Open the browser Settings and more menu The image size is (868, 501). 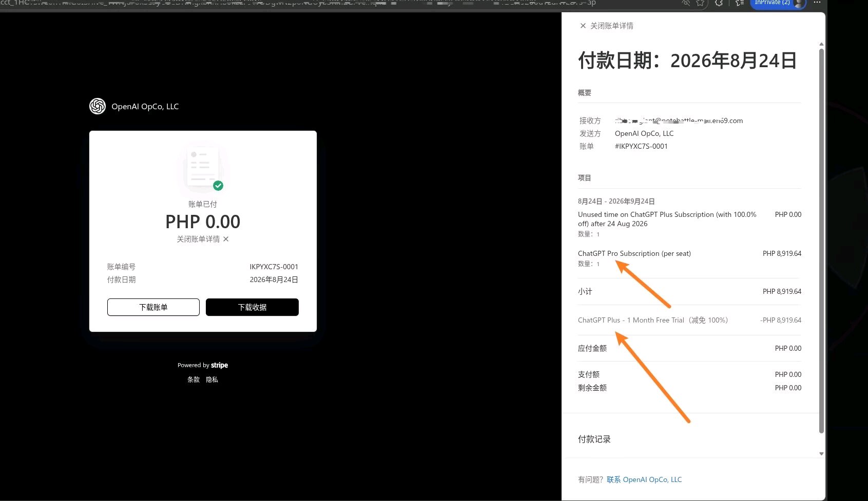click(x=817, y=3)
